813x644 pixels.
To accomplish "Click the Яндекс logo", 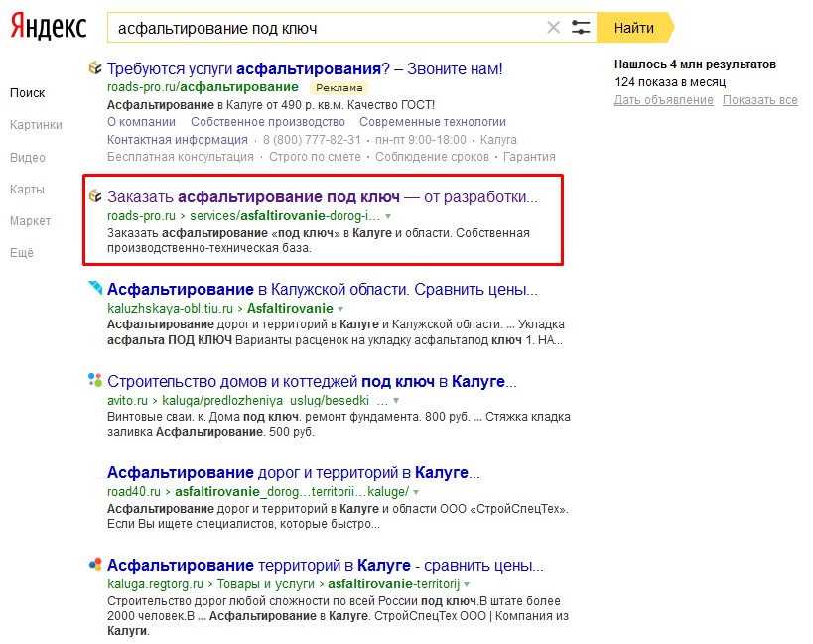I will 49,27.
